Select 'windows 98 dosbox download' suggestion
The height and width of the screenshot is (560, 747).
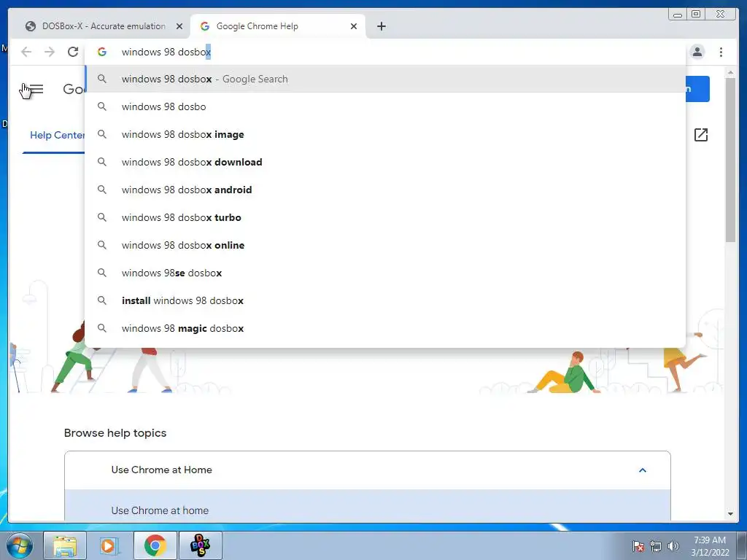click(385, 162)
